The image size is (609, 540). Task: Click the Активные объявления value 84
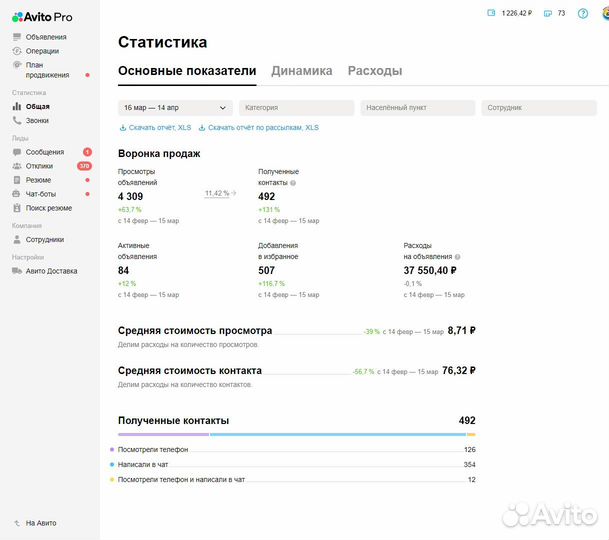123,270
